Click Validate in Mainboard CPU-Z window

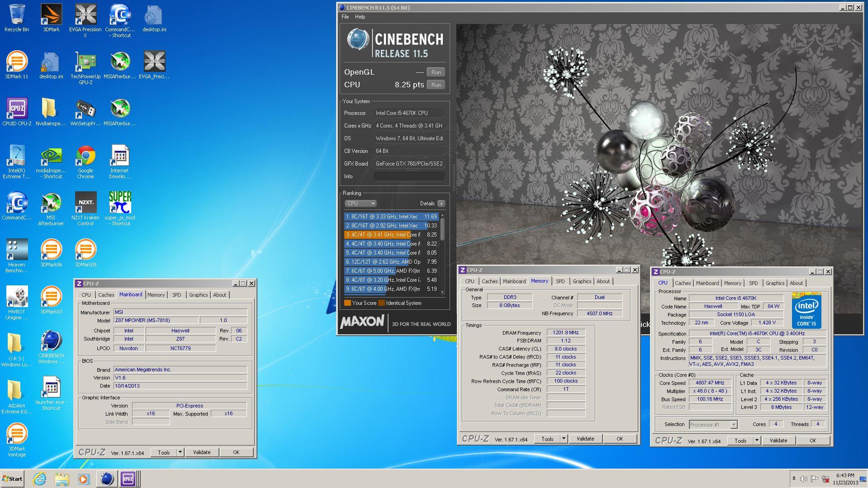(x=202, y=452)
